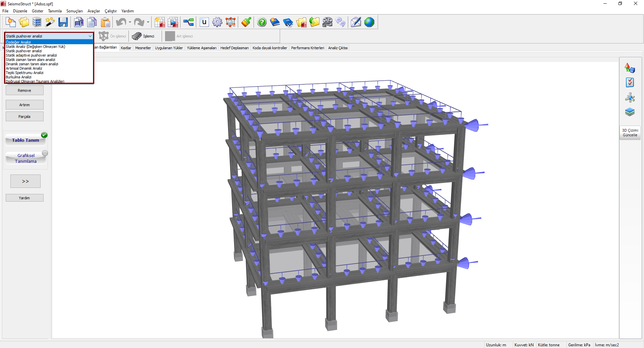Image resolution: width=644 pixels, height=348 pixels.
Task: Open the Building Modeller grid icon
Action: (x=37, y=22)
